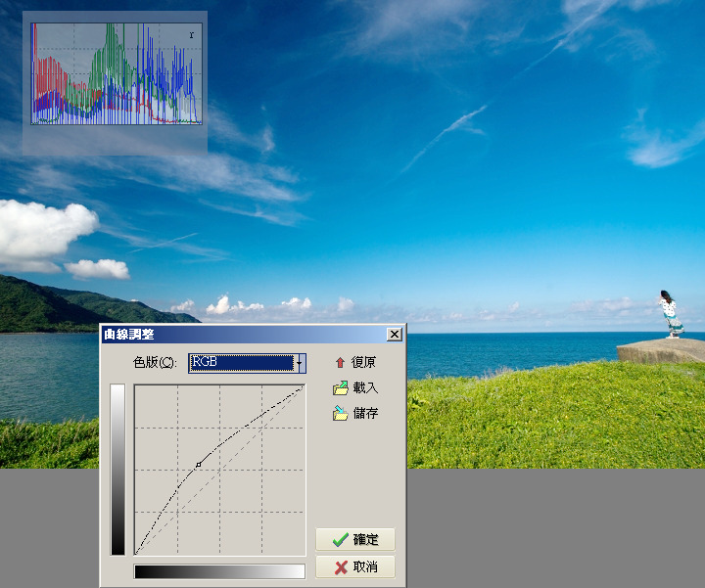The image size is (705, 588).
Task: Select the square control point on the curve
Action: [x=199, y=464]
